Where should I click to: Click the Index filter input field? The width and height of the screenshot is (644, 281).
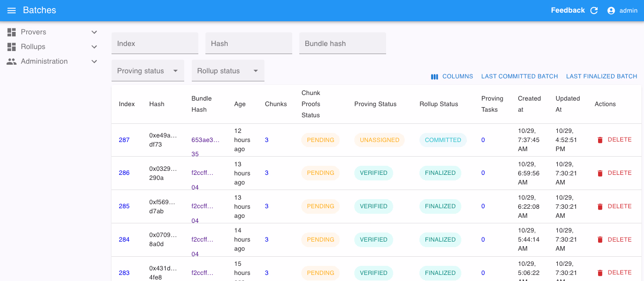pos(154,43)
